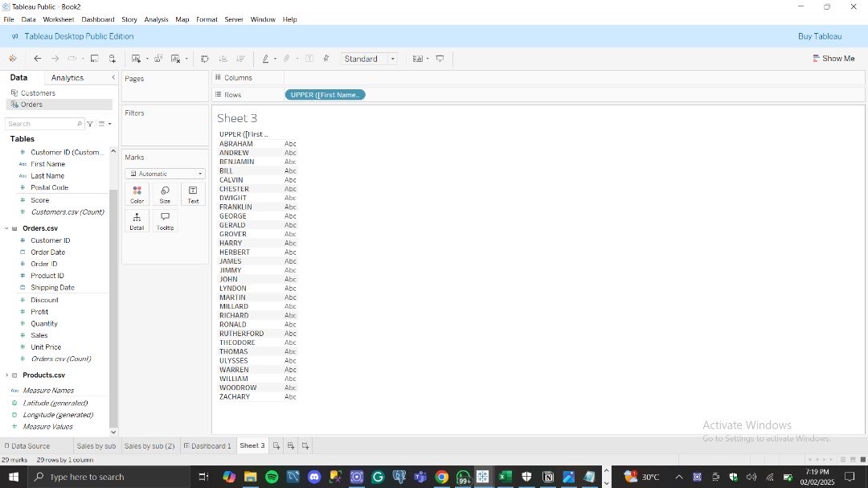Click the New Dashboard tab icon at bottom

(x=291, y=445)
